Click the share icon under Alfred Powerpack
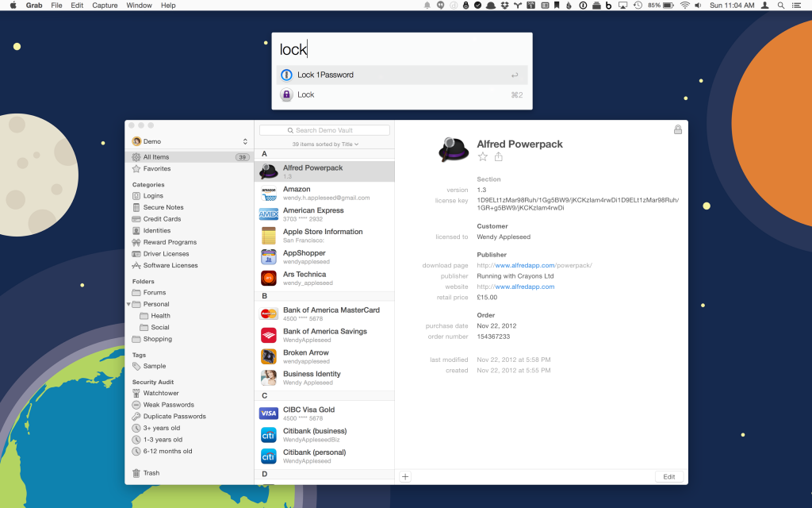 point(499,157)
